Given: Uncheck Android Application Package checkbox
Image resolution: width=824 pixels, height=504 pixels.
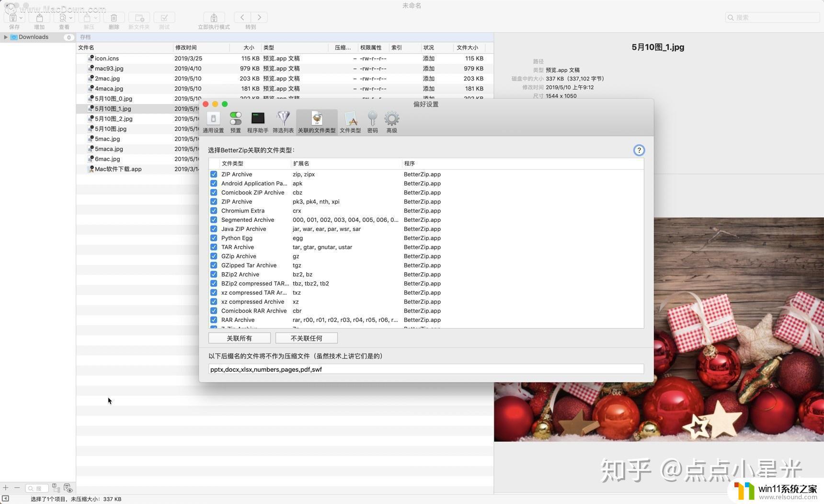Looking at the screenshot, I should click(x=214, y=183).
